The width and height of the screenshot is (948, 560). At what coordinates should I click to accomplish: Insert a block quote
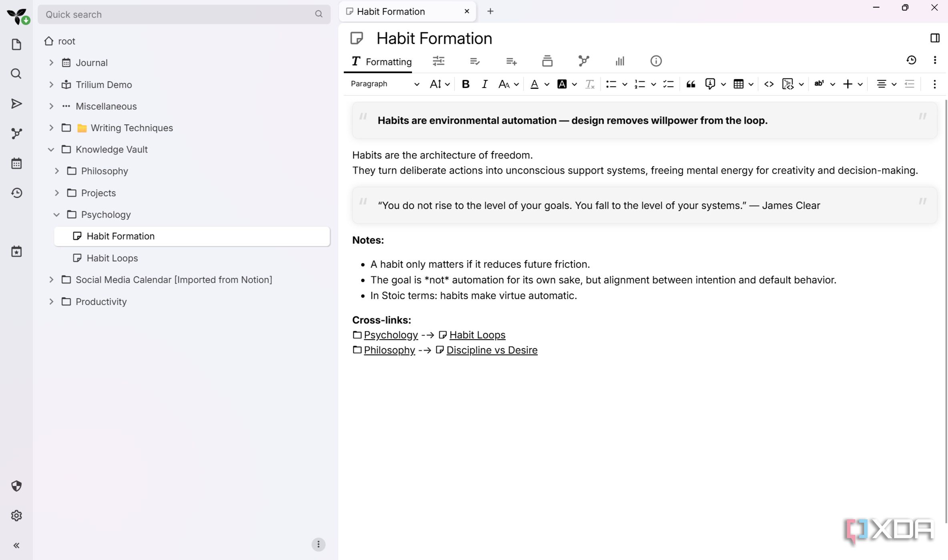point(691,84)
